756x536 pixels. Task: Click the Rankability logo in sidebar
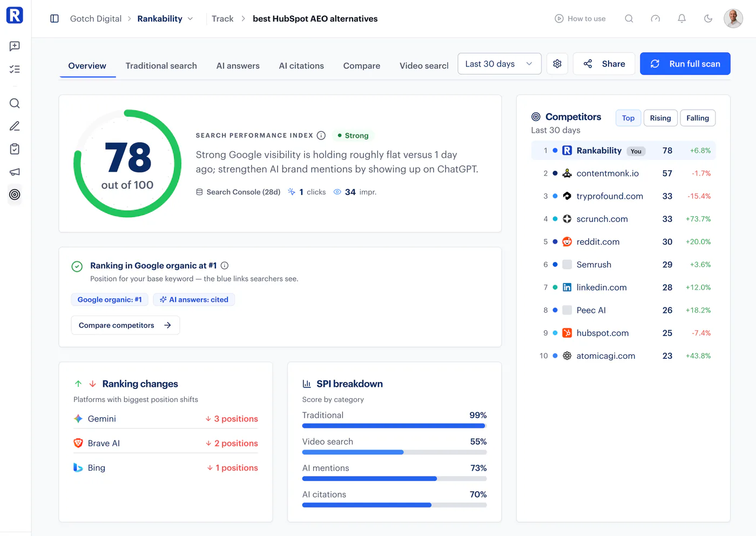(x=15, y=15)
